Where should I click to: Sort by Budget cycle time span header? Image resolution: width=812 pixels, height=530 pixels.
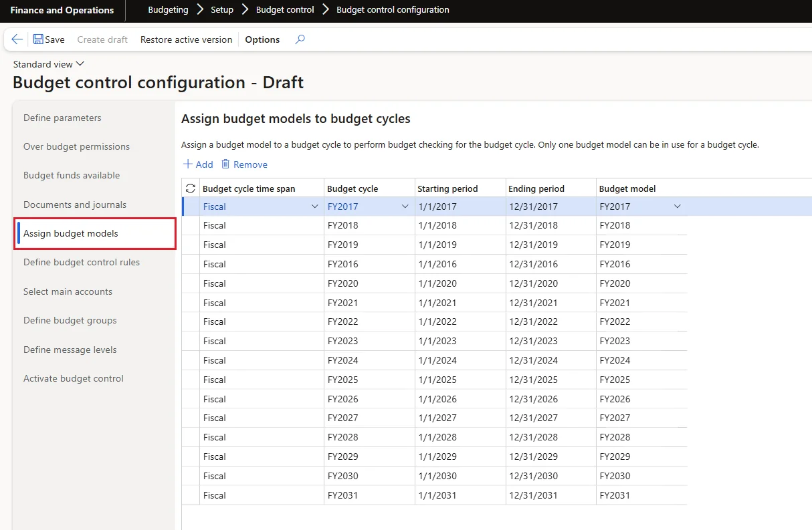pyautogui.click(x=249, y=188)
